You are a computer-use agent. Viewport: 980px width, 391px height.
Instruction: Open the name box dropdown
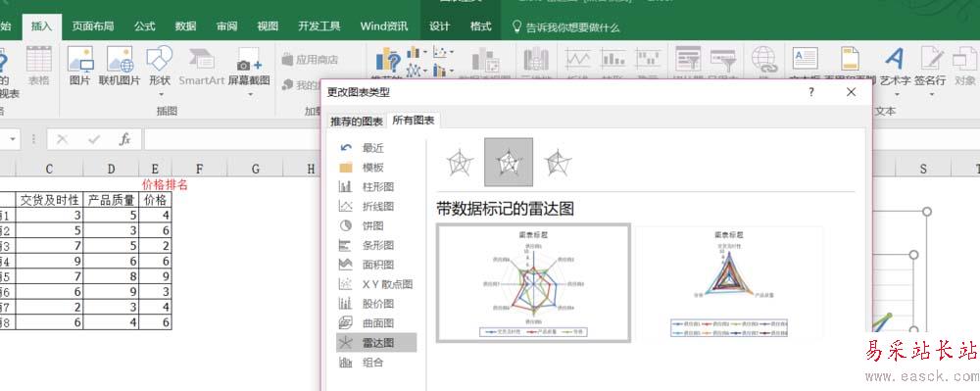click(14, 139)
